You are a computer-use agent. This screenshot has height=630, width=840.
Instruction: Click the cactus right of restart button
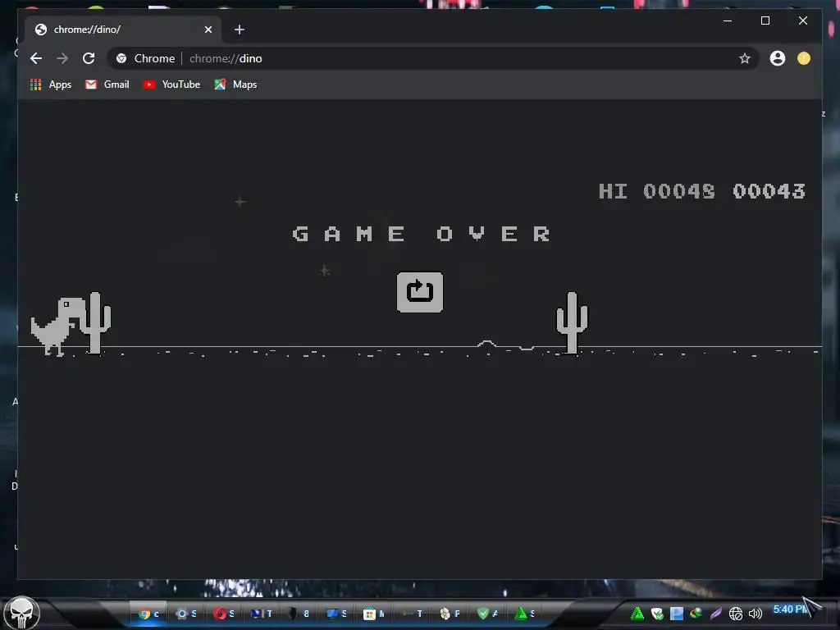(572, 322)
